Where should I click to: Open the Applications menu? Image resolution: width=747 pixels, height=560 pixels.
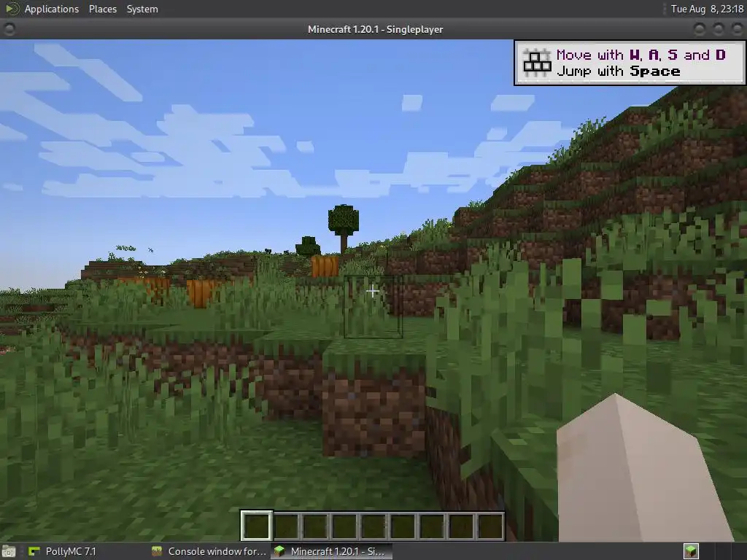click(x=52, y=9)
